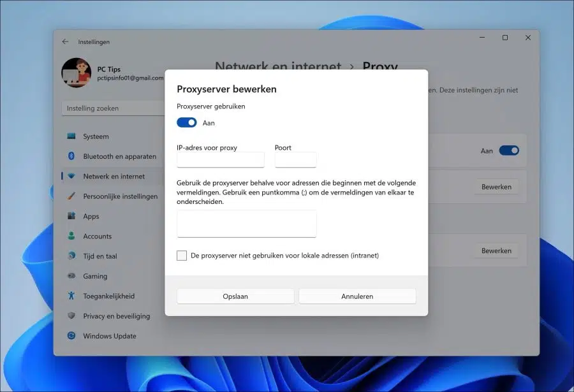This screenshot has height=392, width=574.
Task: Click the Systeem monitor icon
Action: [71, 136]
